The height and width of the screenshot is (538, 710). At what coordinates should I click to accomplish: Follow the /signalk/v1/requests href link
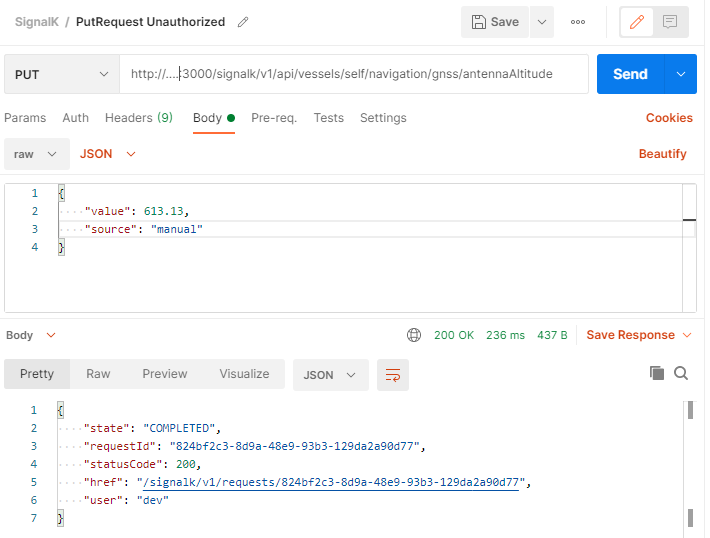click(x=331, y=483)
